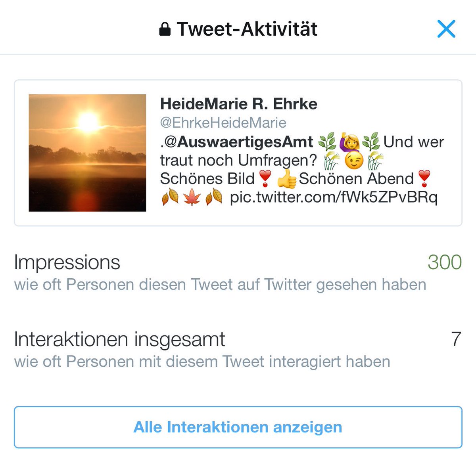Click the thumbs-up emoji in the tweet

click(x=286, y=179)
